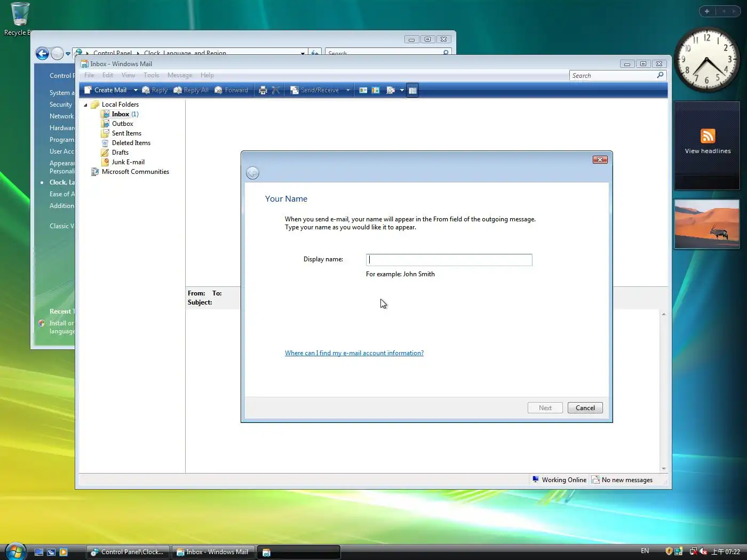
Task: Open the Windows Calendar toolbar icon
Action: [376, 90]
